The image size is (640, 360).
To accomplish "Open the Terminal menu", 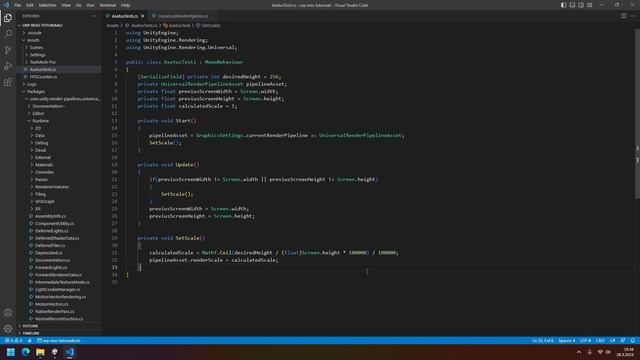I will tap(108, 5).
